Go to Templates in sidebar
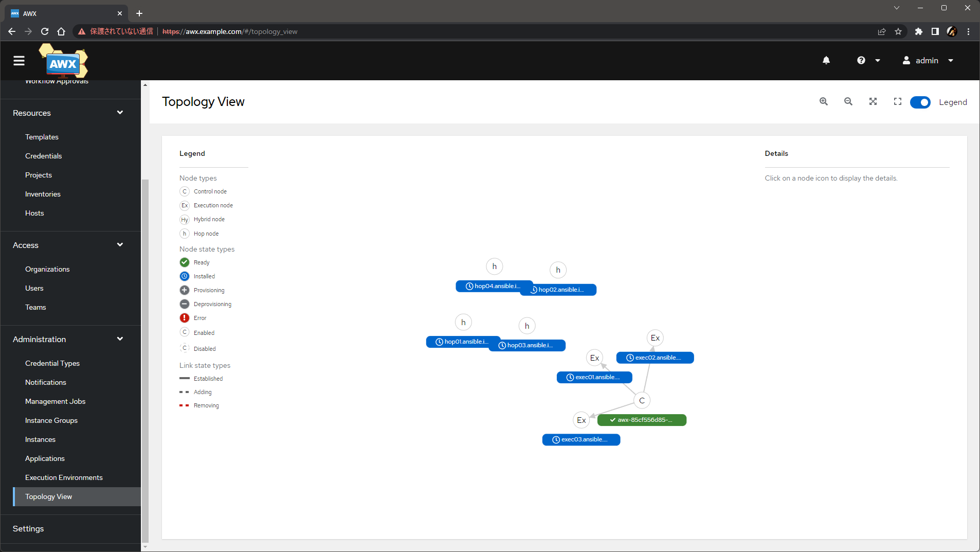Image resolution: width=980 pixels, height=552 pixels. coord(42,137)
